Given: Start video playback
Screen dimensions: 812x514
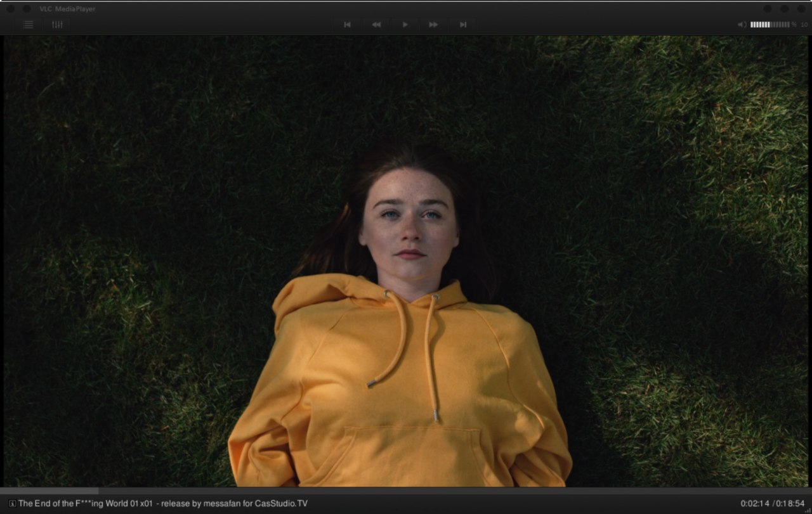Looking at the screenshot, I should [405, 25].
